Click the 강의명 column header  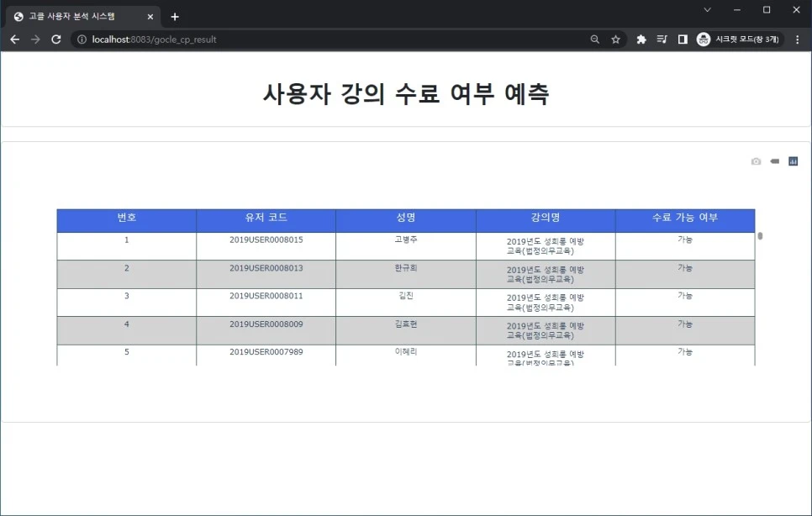point(546,220)
